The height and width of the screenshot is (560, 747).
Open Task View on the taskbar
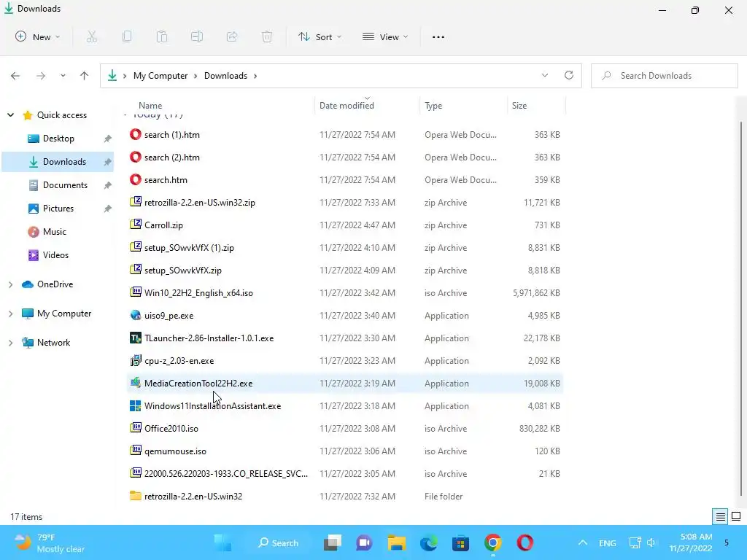pyautogui.click(x=333, y=542)
